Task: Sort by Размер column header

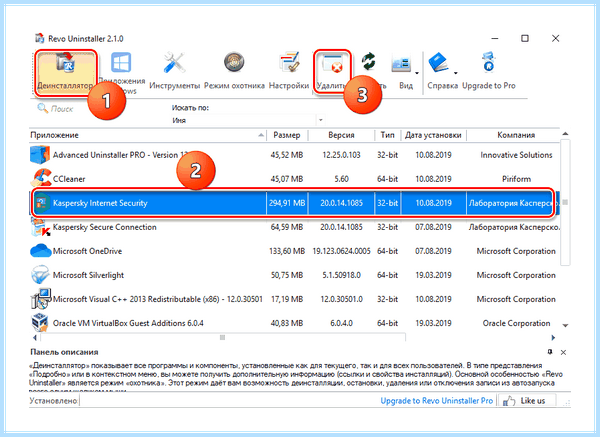Action: tap(287, 135)
